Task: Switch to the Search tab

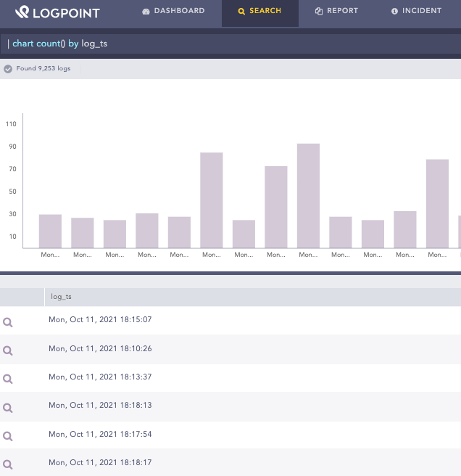Action: point(259,12)
